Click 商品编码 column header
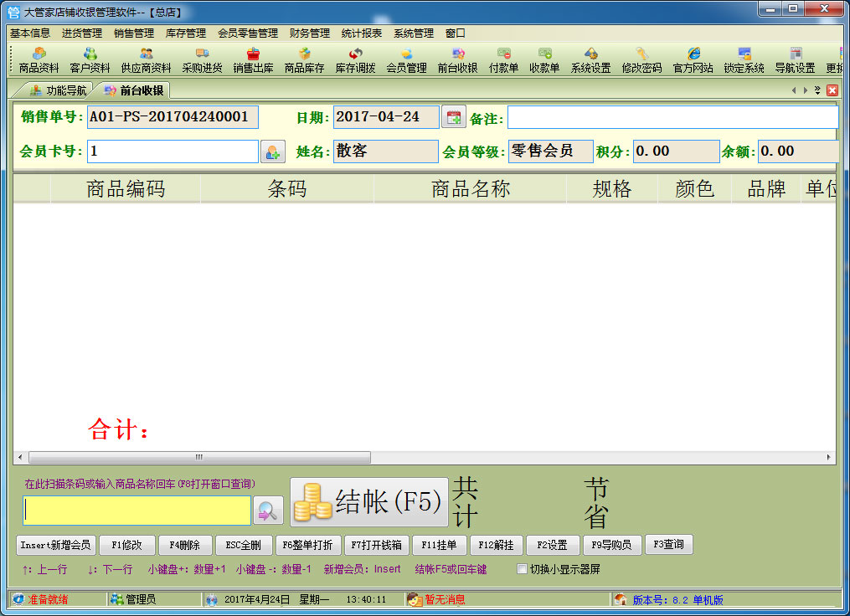Image resolution: width=850 pixels, height=616 pixels. pyautogui.click(x=126, y=189)
